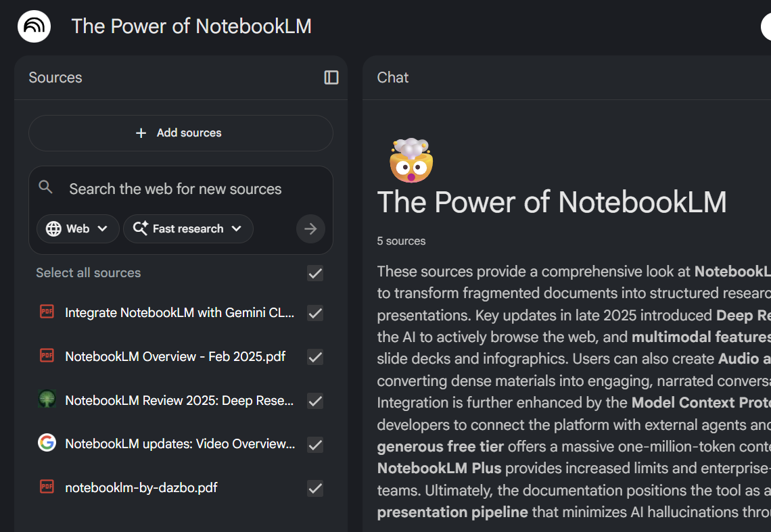Focus the Search the web for new sources field
771x532 pixels.
tap(175, 189)
